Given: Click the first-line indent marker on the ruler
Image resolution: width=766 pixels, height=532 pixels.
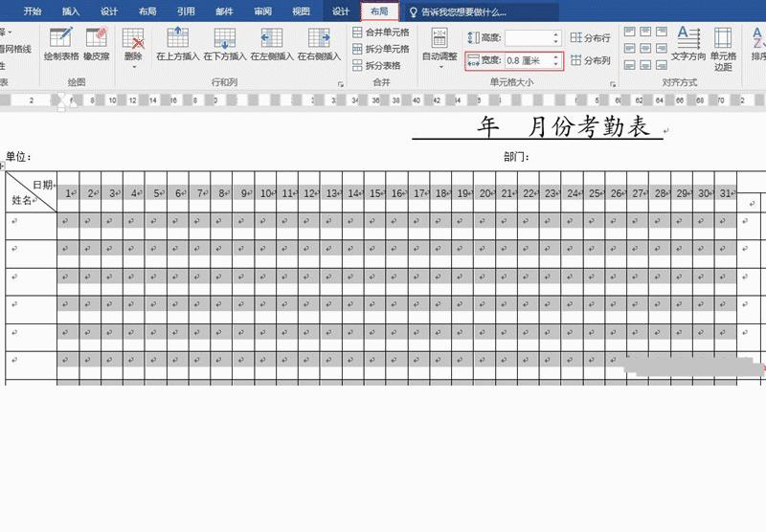Looking at the screenshot, I should 61,96.
